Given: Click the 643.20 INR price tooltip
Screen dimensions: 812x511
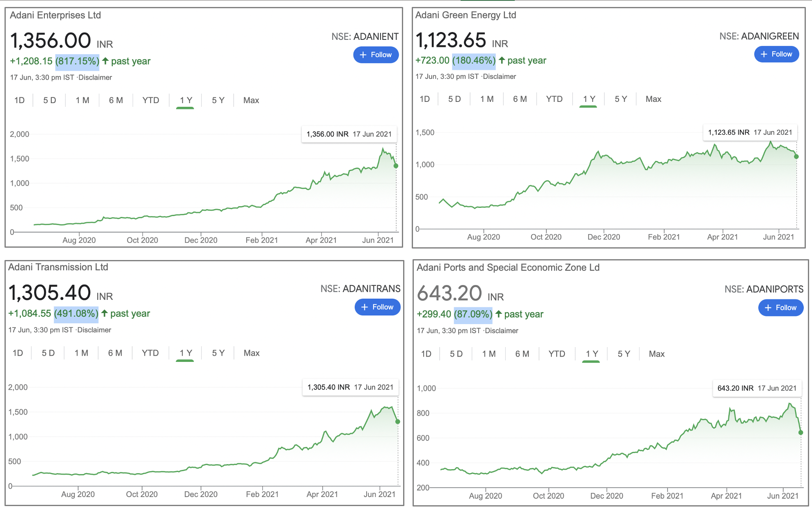Looking at the screenshot, I should [757, 388].
